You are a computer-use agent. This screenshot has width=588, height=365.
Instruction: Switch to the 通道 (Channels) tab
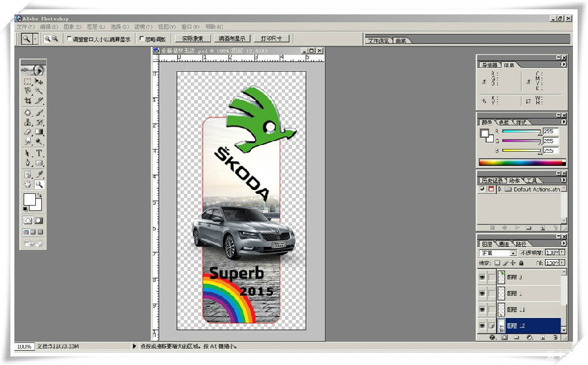pyautogui.click(x=504, y=244)
